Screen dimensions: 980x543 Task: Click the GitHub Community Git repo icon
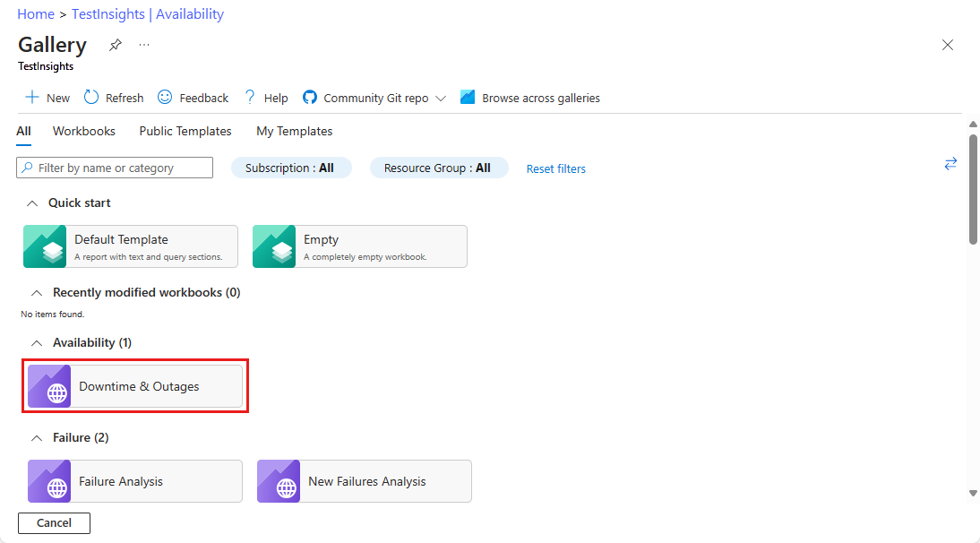(x=309, y=98)
